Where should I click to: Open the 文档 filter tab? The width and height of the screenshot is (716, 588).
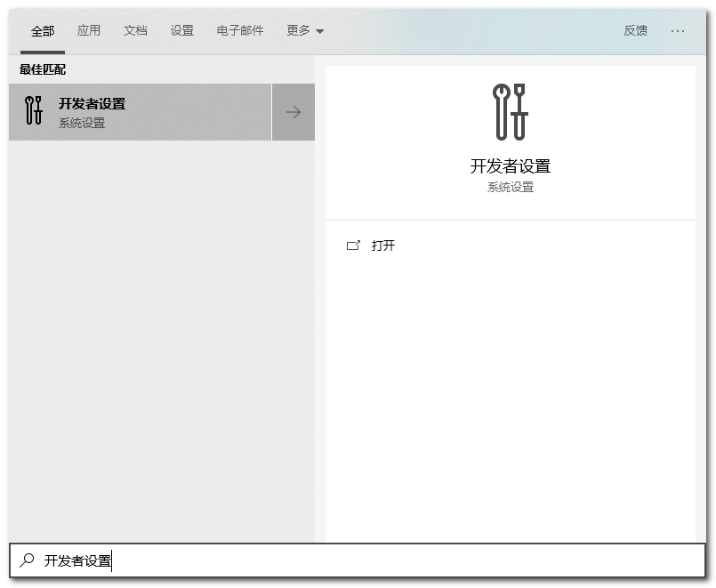point(135,30)
